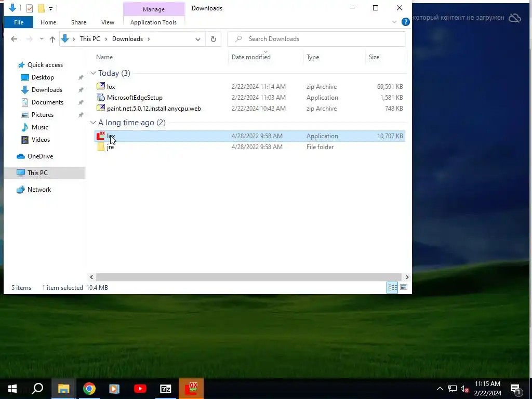Sort by Size column header
532x399 pixels.
pyautogui.click(x=374, y=57)
